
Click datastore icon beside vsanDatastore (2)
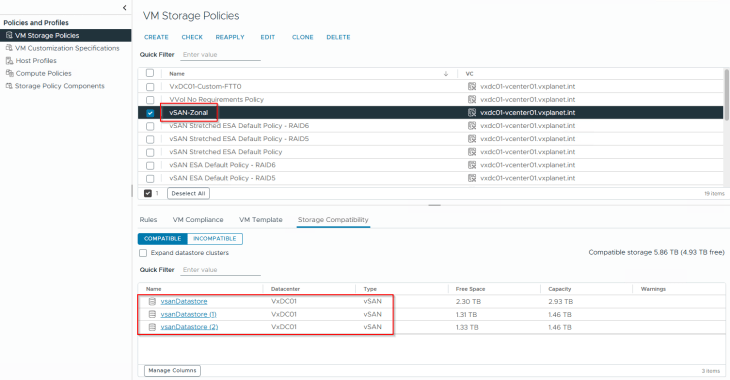click(152, 327)
